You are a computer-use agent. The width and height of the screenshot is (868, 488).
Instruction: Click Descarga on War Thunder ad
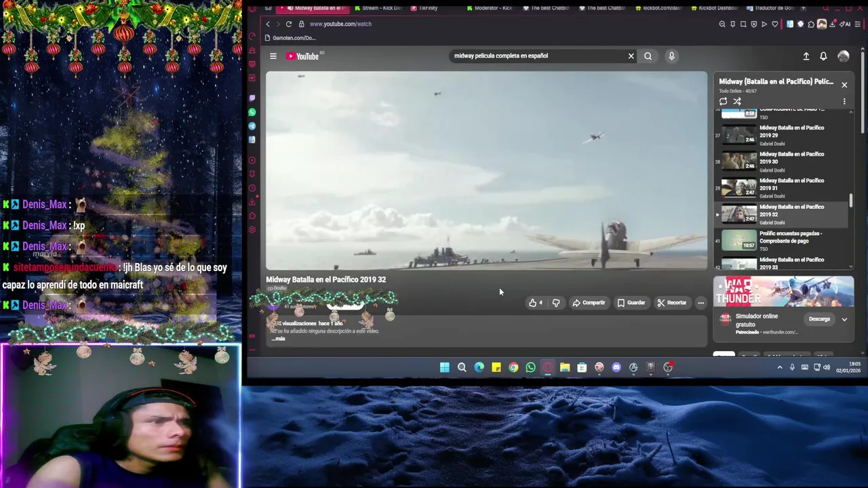819,319
